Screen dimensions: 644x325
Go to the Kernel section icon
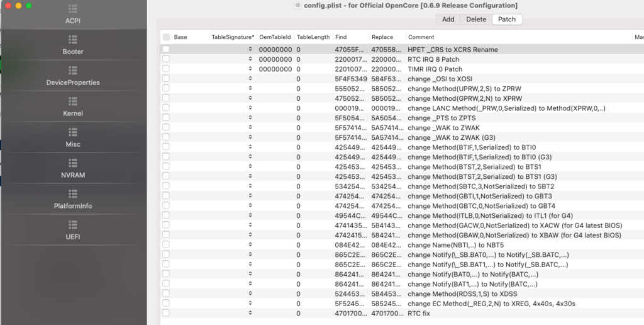73,101
